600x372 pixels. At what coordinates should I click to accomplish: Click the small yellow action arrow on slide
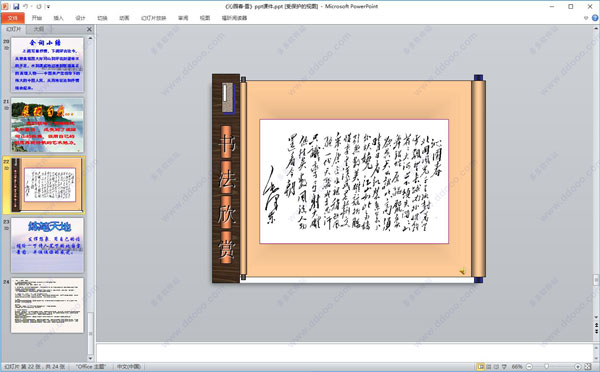(463, 271)
